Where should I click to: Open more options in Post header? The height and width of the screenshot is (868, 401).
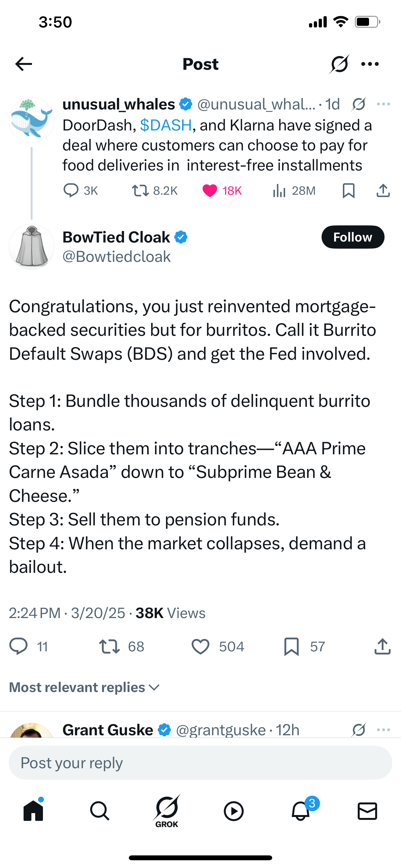[370, 64]
